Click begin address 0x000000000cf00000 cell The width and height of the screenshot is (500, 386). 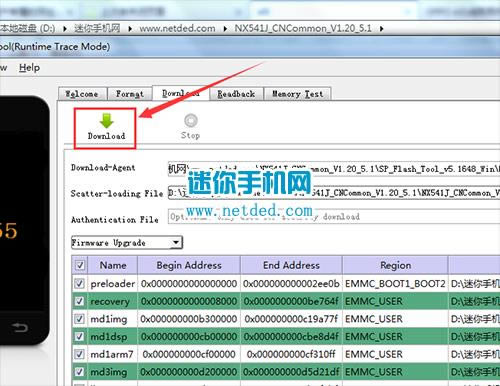pos(189,354)
